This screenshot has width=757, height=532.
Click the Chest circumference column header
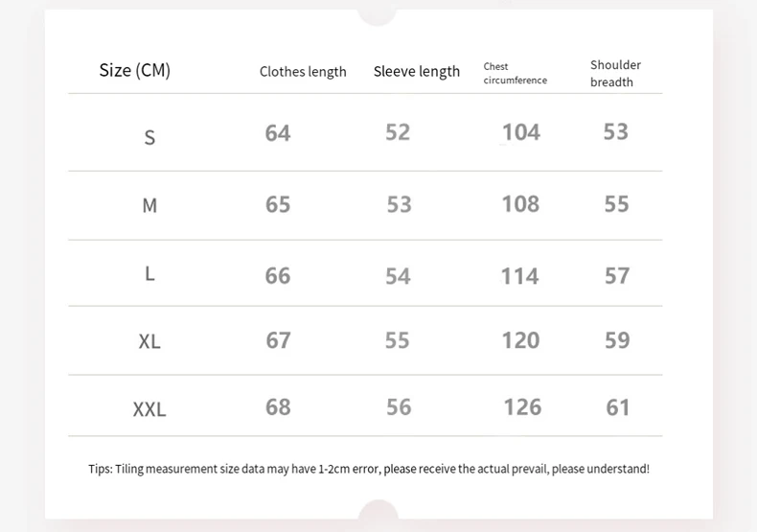[515, 74]
